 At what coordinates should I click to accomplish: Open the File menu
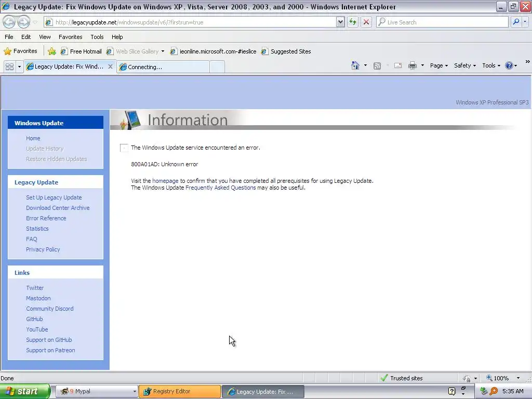[9, 37]
